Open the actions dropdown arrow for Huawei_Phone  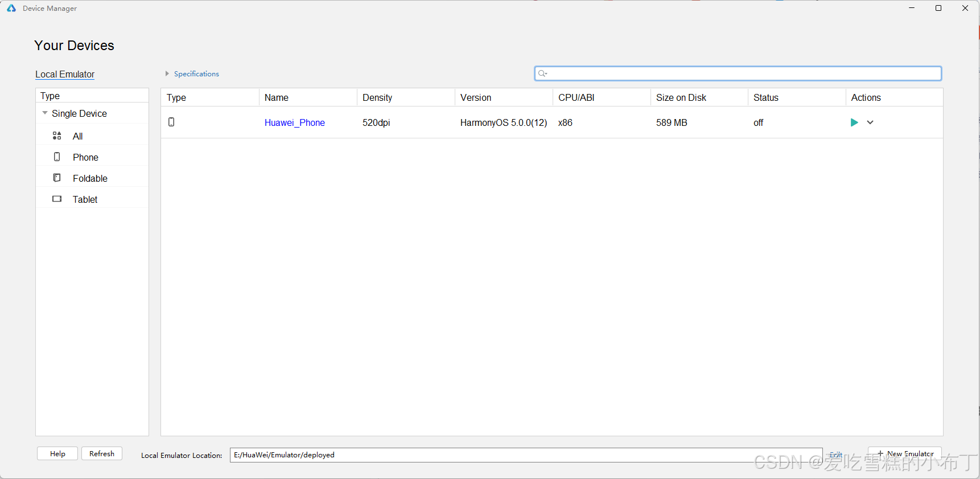coord(870,122)
